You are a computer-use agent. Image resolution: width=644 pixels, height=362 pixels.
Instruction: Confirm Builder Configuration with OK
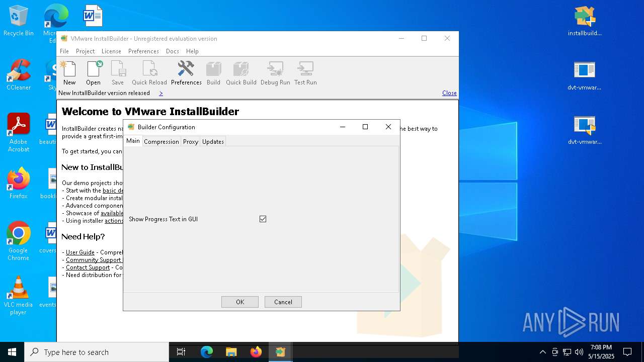[240, 302]
